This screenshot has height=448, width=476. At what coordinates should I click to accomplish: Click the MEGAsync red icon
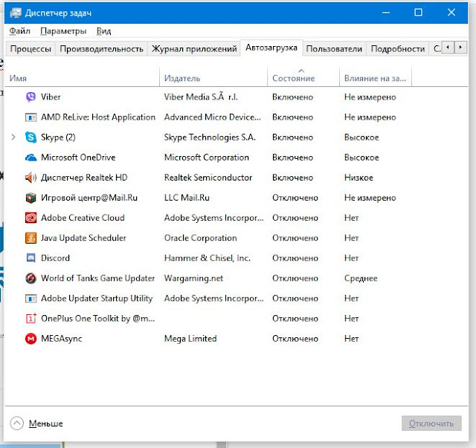[30, 339]
